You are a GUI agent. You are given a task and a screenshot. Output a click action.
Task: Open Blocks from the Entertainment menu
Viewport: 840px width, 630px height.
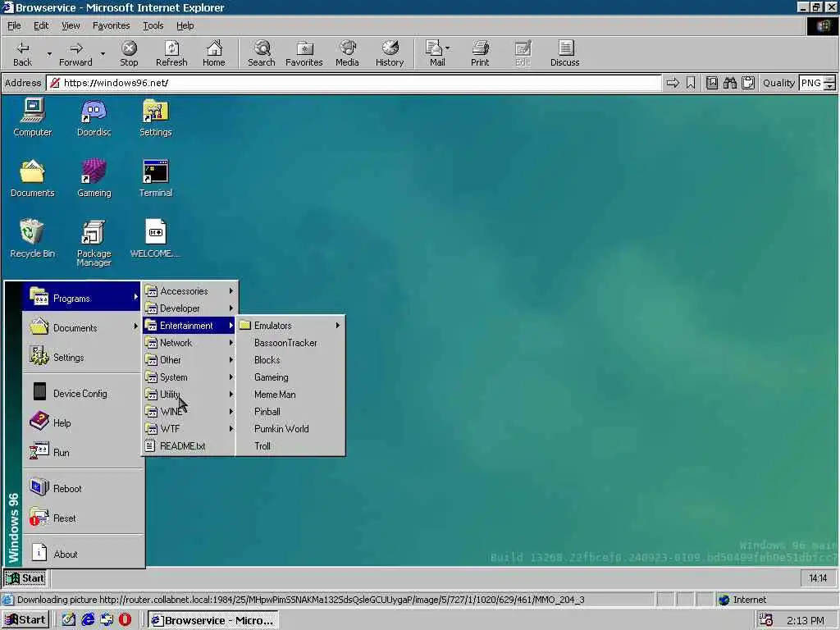pyautogui.click(x=290, y=360)
